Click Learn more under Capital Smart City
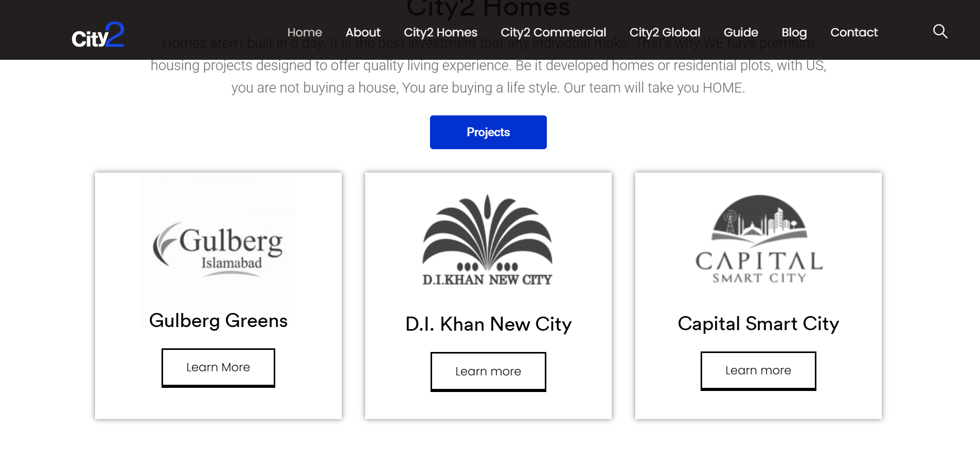Viewport: 980px width, 457px height. click(x=758, y=371)
